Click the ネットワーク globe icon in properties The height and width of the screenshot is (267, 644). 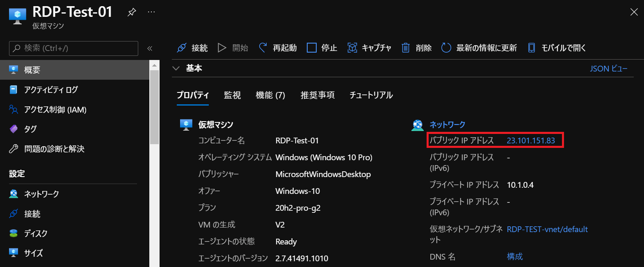point(418,125)
